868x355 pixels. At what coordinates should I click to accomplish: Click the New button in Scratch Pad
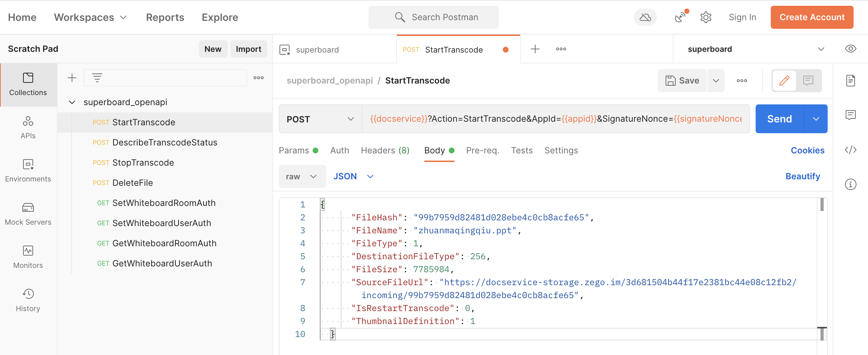(x=213, y=49)
